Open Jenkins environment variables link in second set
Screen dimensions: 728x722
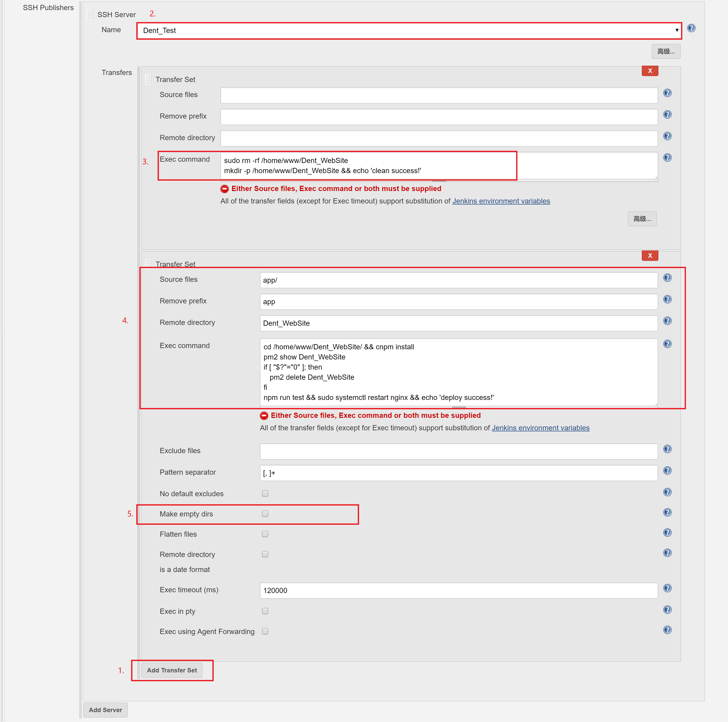click(x=540, y=428)
